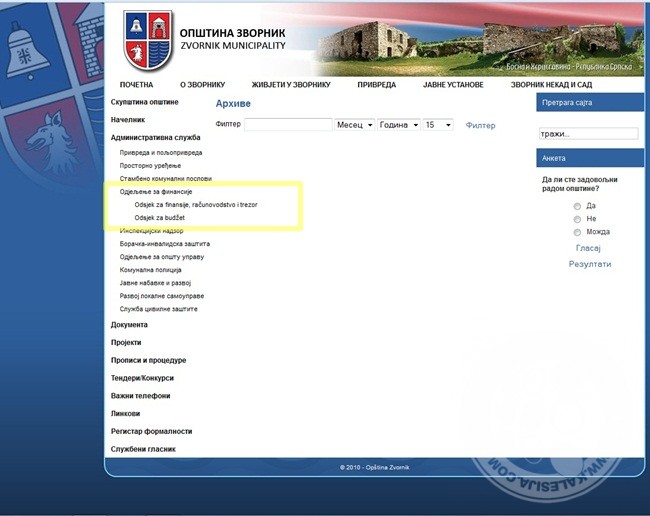Select the 'Не' poll option
650x516 pixels.
point(577,219)
